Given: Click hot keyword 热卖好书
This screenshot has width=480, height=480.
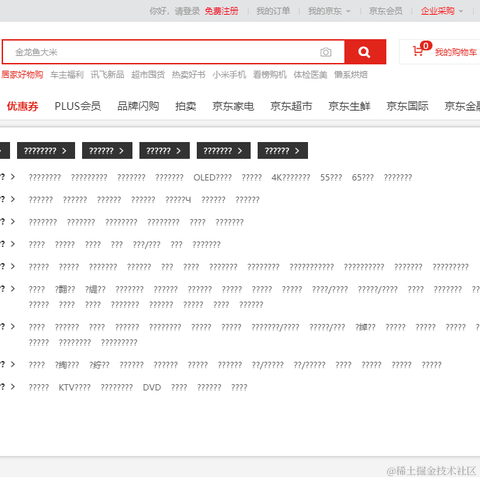Looking at the screenshot, I should tap(188, 75).
